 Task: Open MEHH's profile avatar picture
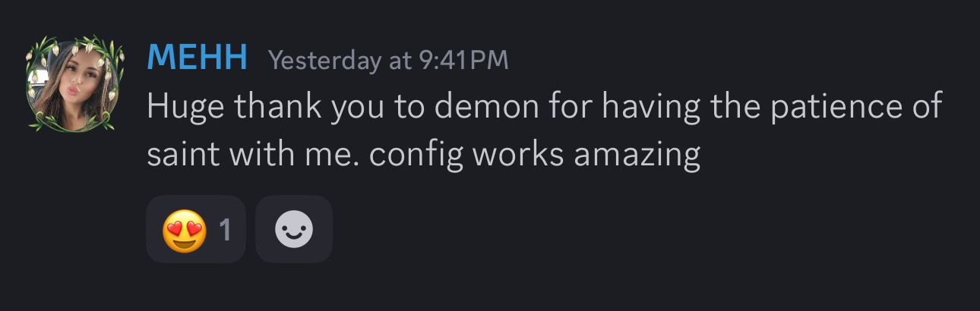tap(74, 83)
